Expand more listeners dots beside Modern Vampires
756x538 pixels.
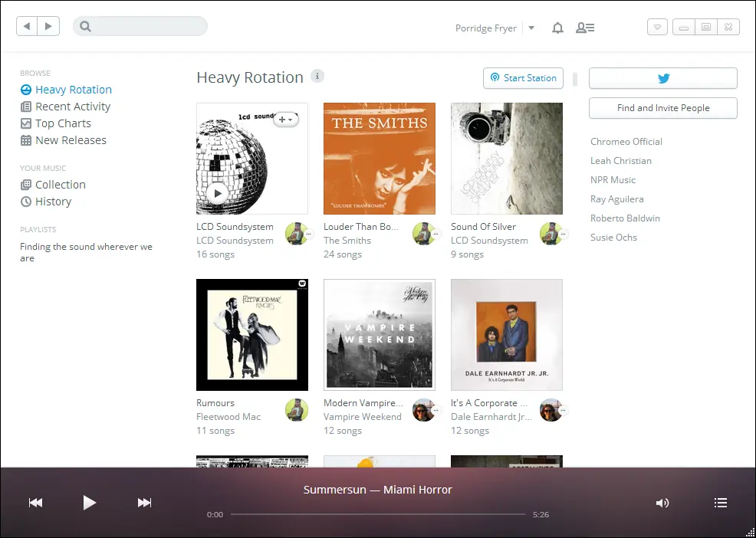tap(436, 411)
